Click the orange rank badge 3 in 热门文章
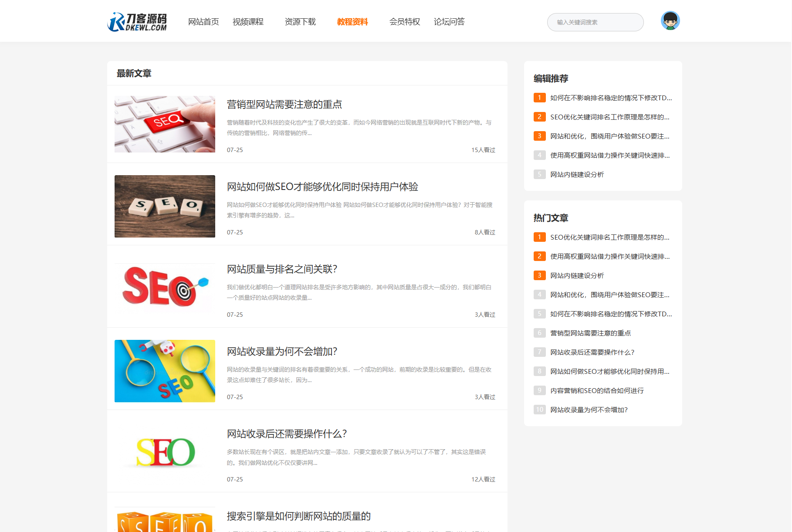This screenshot has height=532, width=792. tap(539, 275)
